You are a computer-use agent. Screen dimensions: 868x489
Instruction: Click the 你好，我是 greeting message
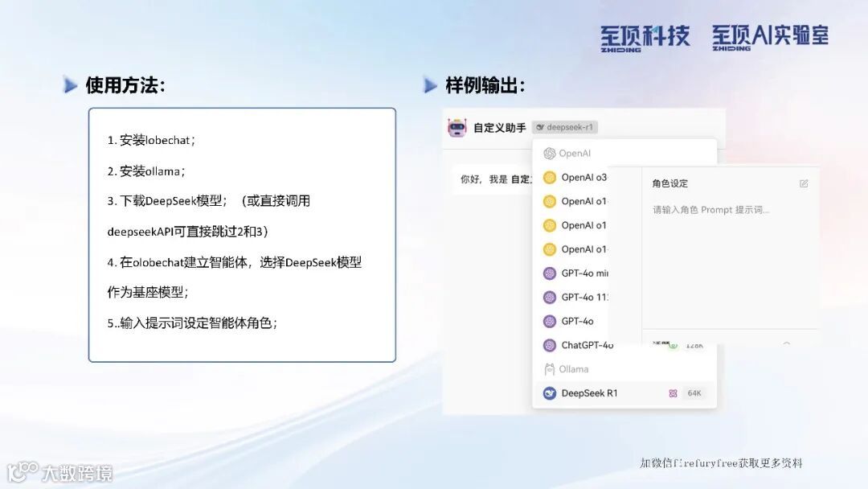[496, 179]
